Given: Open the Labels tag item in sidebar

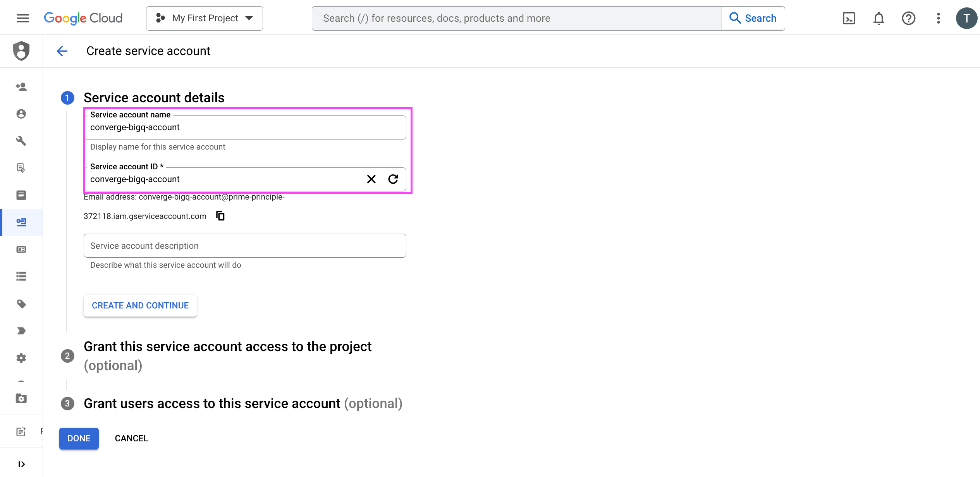Looking at the screenshot, I should 21,304.
